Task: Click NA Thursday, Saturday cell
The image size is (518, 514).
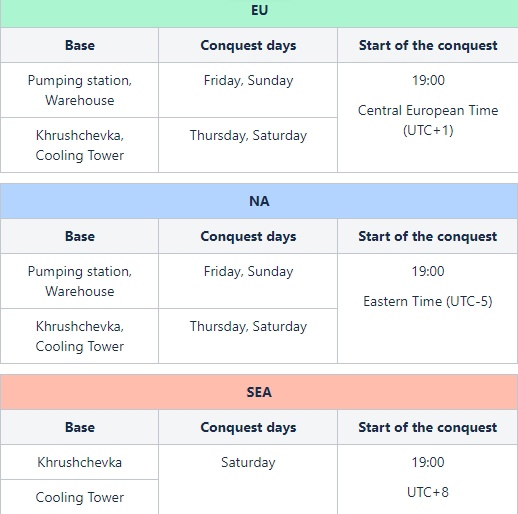Action: [x=248, y=336]
